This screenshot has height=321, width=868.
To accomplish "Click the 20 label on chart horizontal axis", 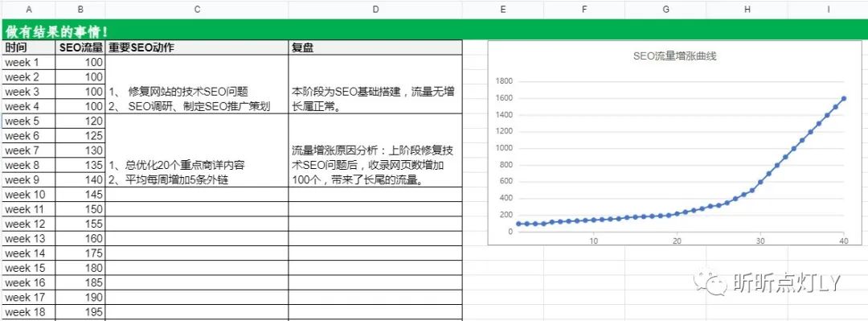I will [x=677, y=241].
